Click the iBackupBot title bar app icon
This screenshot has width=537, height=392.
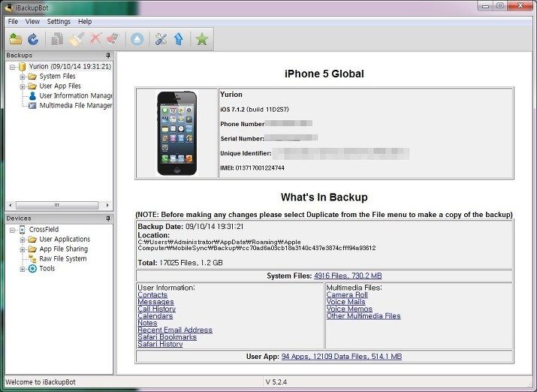point(8,8)
